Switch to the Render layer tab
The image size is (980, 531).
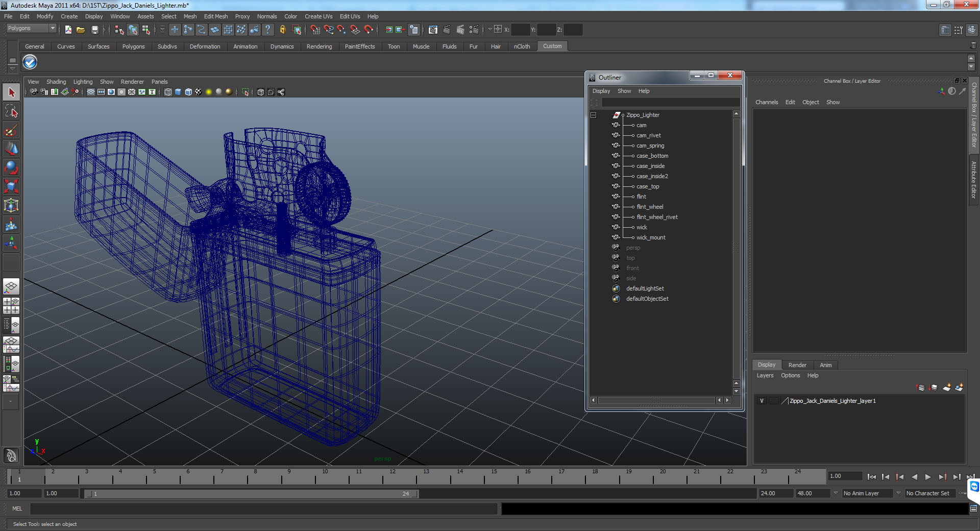(x=797, y=365)
